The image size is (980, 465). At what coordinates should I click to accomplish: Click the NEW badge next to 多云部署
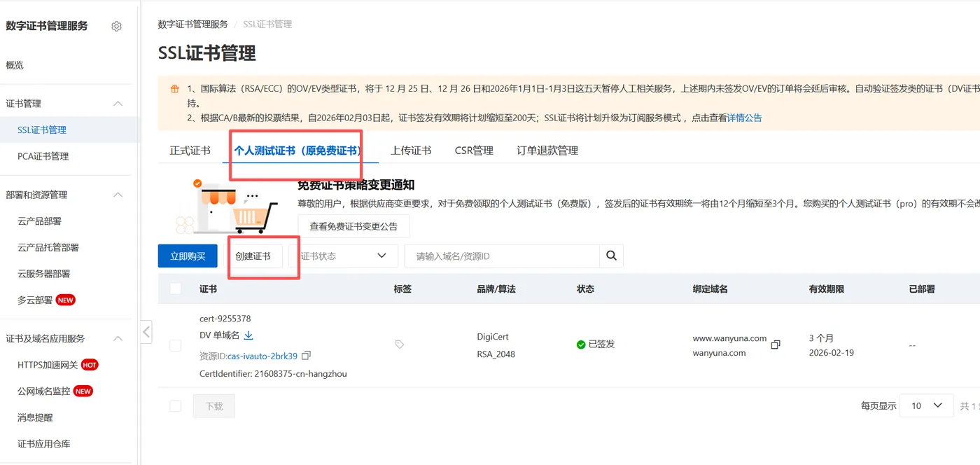66,300
